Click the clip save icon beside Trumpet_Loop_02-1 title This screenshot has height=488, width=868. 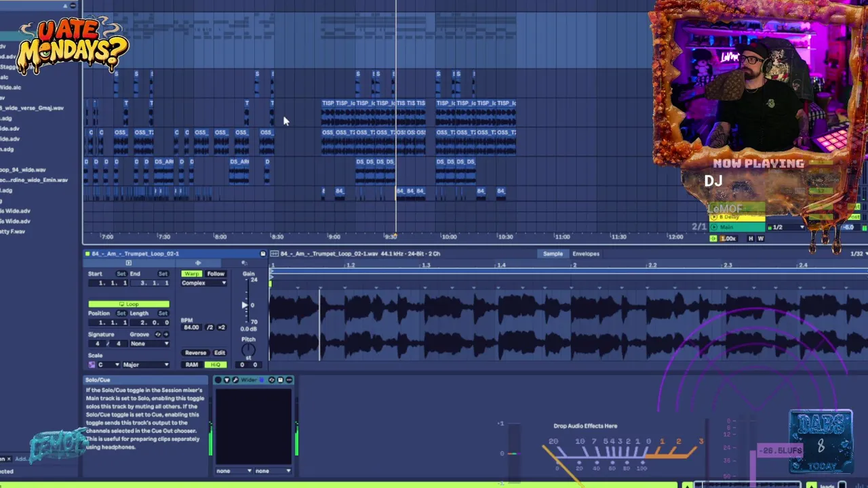coord(262,253)
